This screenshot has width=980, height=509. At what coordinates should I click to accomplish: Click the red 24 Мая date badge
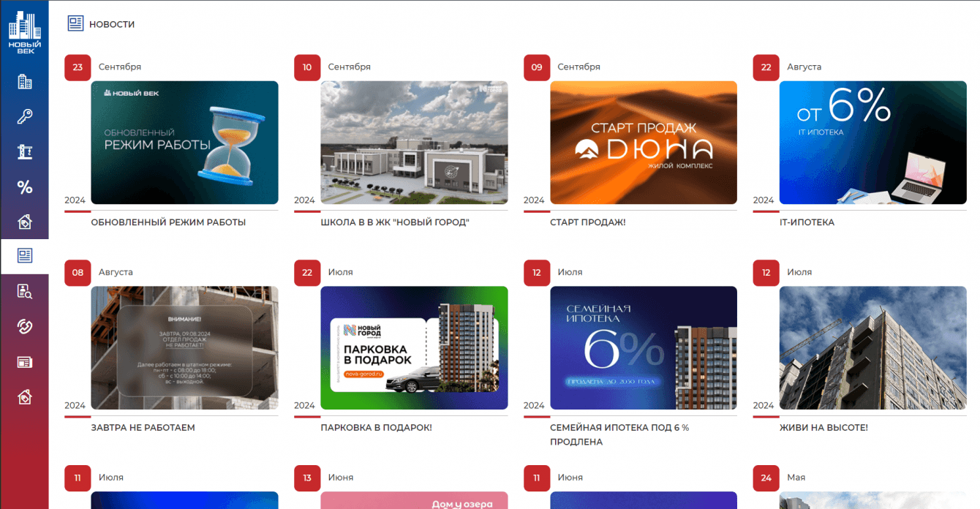766,478
